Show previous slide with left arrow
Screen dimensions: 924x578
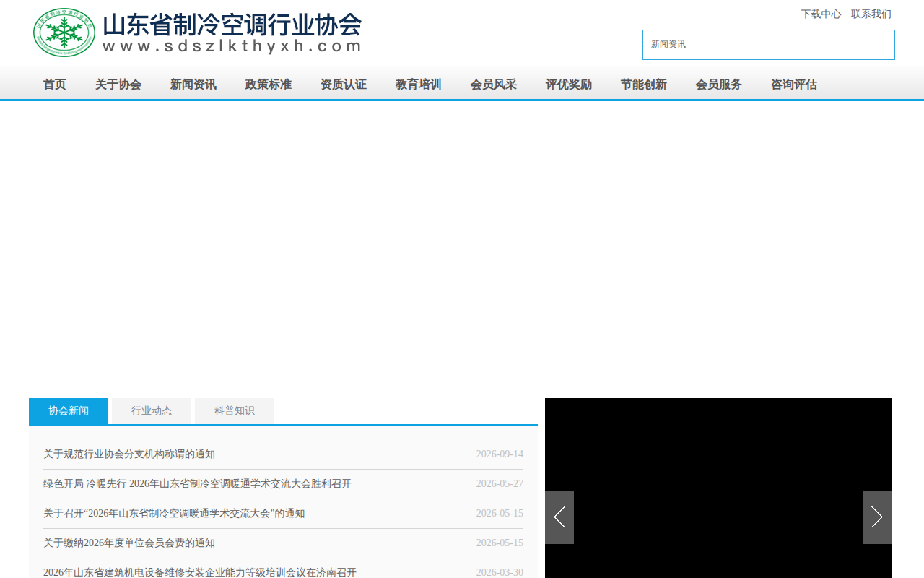(x=559, y=517)
